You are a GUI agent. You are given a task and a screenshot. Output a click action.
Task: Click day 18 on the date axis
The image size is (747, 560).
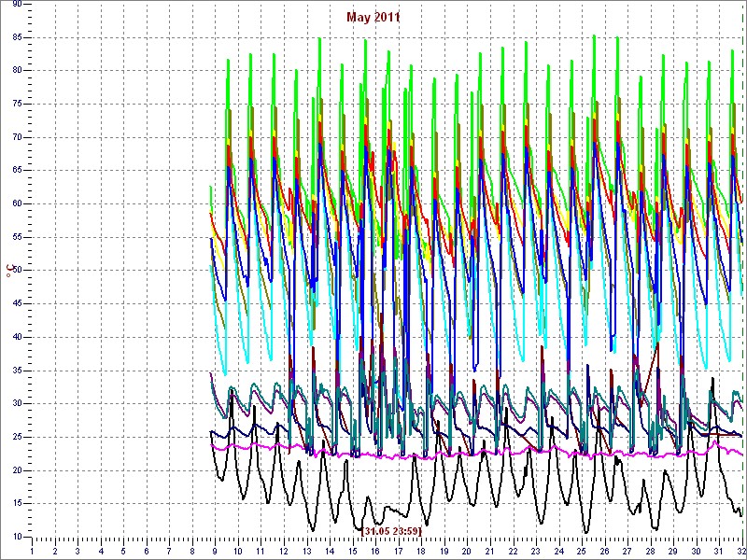(x=421, y=552)
